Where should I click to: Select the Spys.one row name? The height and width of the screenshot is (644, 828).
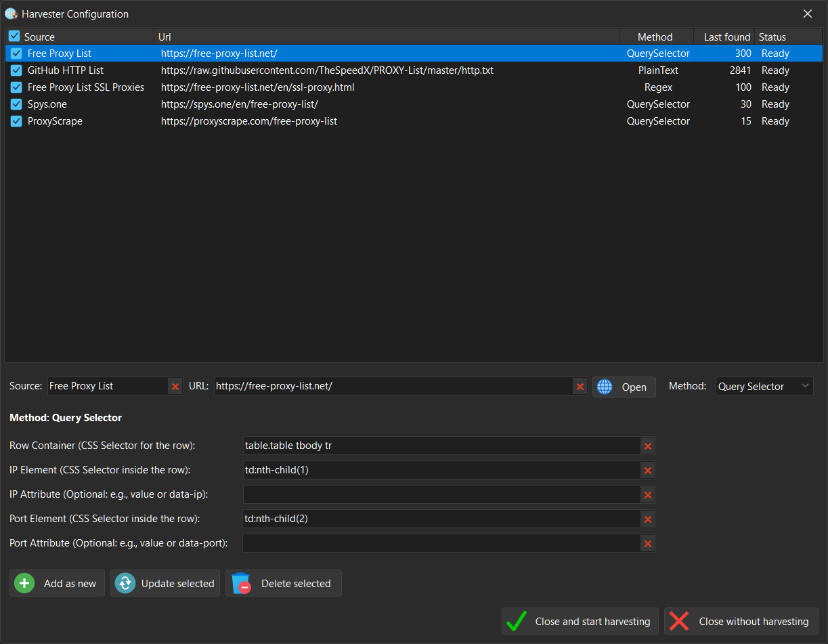coord(47,104)
